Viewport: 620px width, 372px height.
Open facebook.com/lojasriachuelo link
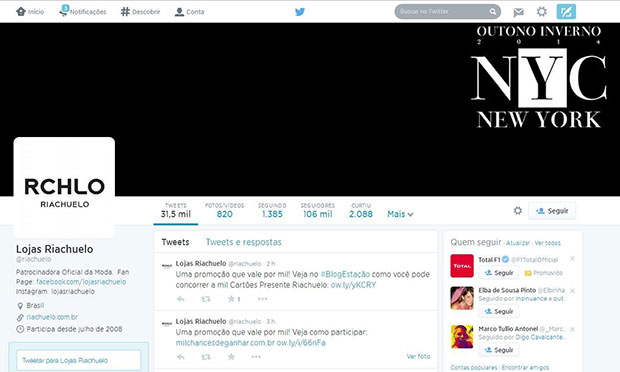point(81,282)
